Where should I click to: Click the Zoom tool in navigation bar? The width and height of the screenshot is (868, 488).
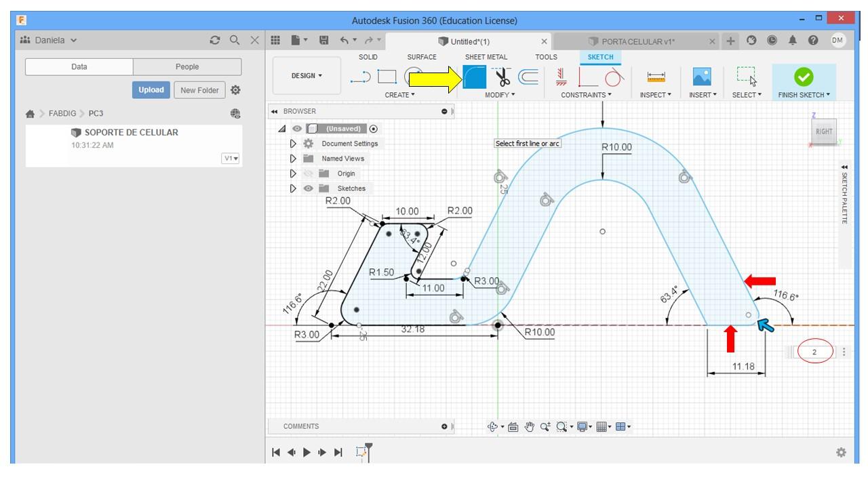(545, 427)
